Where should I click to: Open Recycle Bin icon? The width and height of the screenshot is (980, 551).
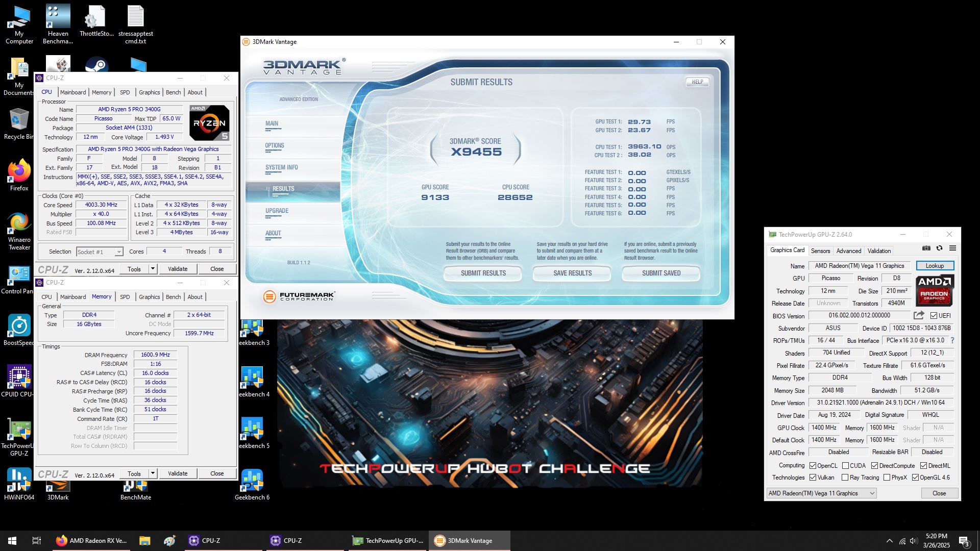click(x=19, y=124)
